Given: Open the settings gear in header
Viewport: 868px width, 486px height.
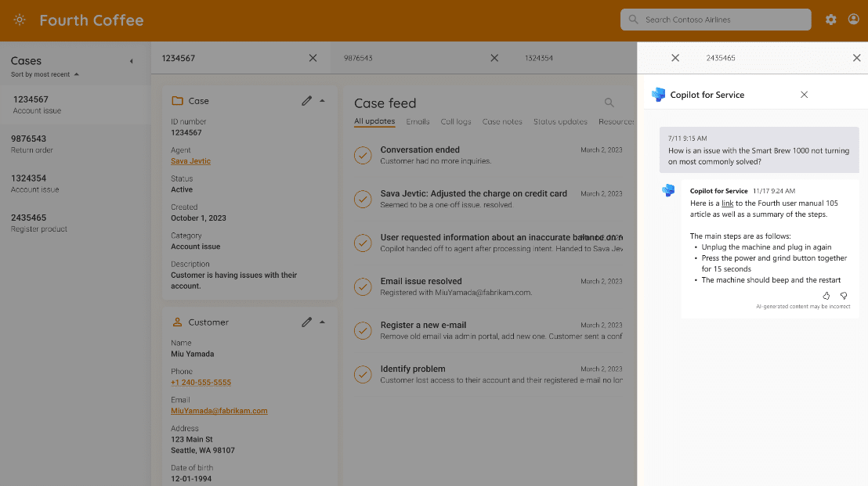Looking at the screenshot, I should click(x=831, y=20).
